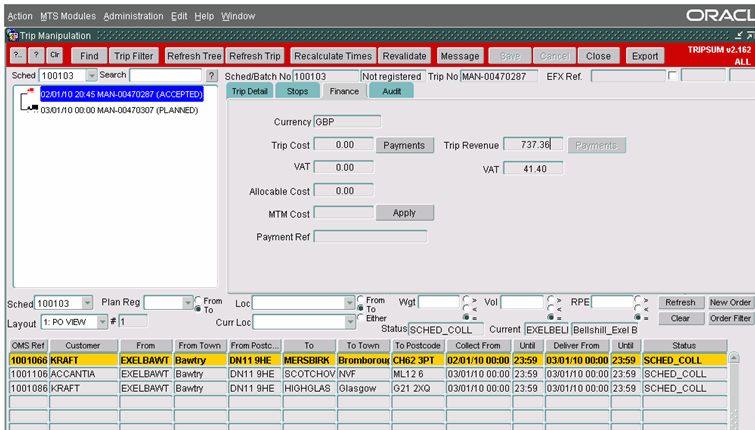Open the Curr Loc dropdown
The width and height of the screenshot is (755, 430).
tap(350, 322)
